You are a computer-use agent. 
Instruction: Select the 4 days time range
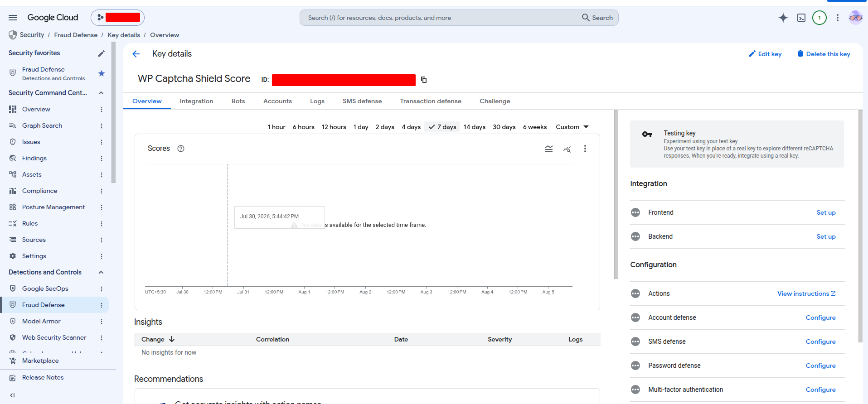click(411, 127)
